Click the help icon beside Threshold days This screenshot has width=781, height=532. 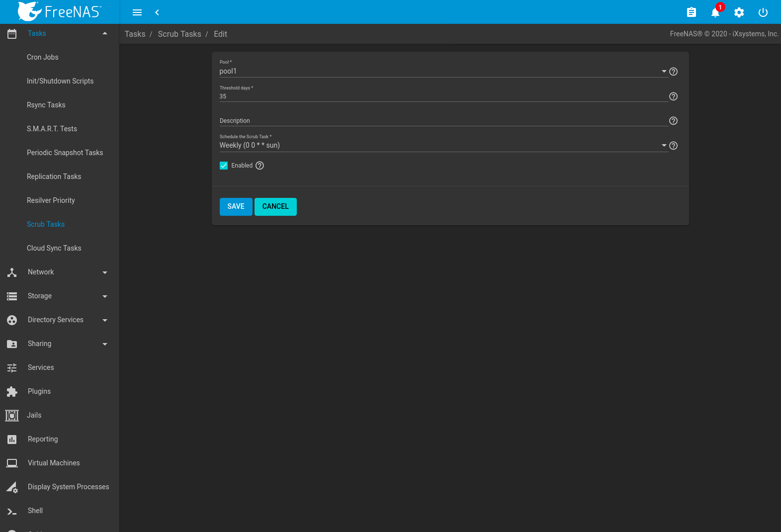(x=673, y=96)
